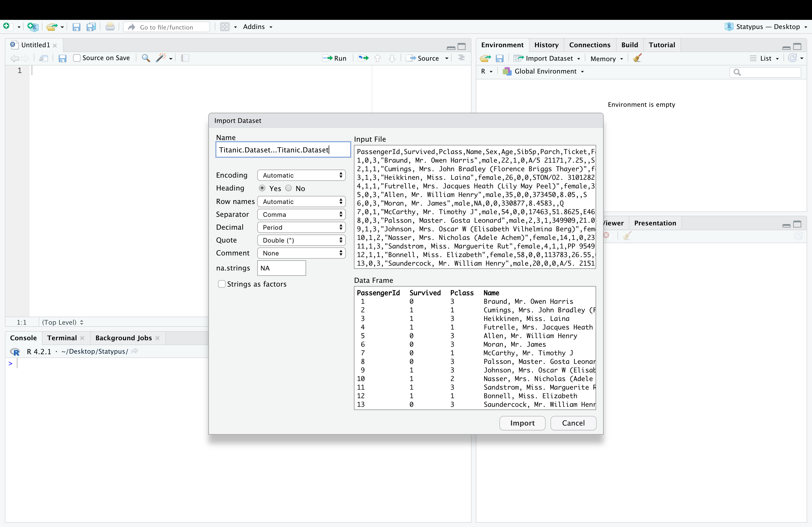Open the Presentation tab

pyautogui.click(x=655, y=223)
